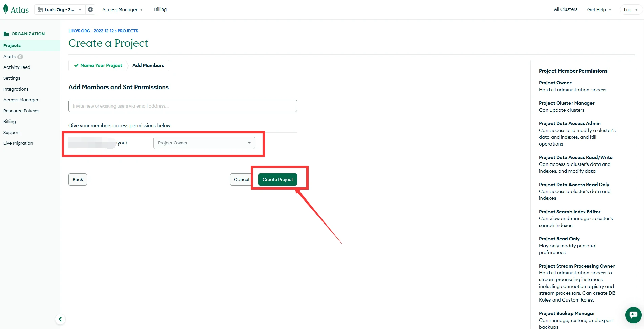Click the Organization building icon in sidebar
This screenshot has width=644, height=329.
click(x=6, y=34)
